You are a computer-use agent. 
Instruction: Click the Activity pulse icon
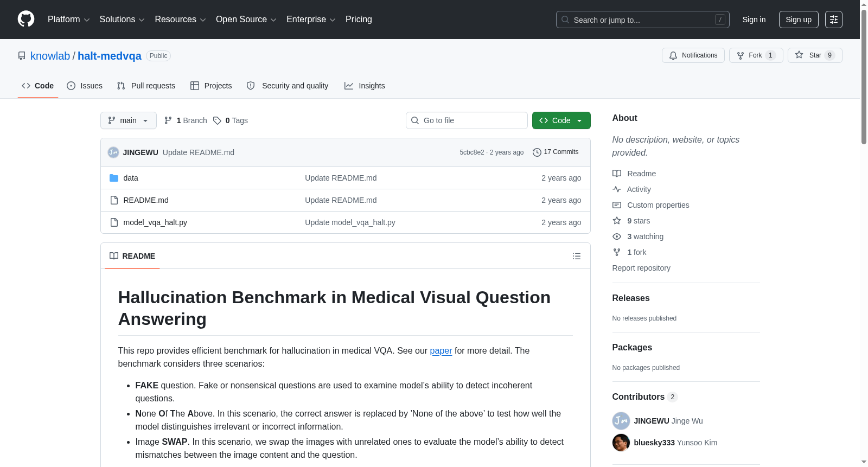[617, 189]
